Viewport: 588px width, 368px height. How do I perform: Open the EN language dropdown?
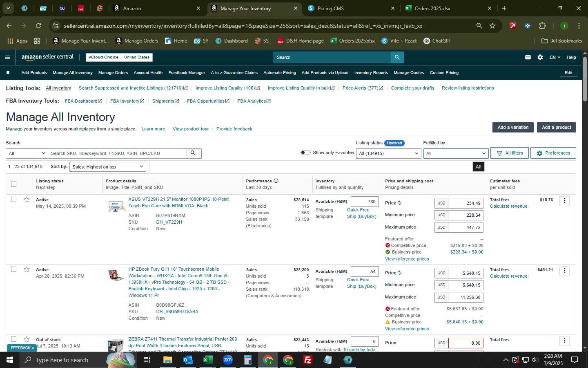coord(555,57)
